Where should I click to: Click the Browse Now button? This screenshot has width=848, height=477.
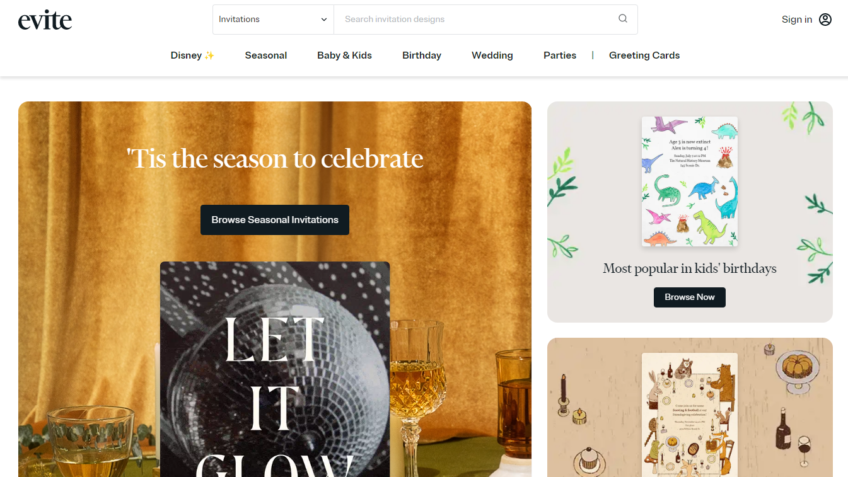690,297
